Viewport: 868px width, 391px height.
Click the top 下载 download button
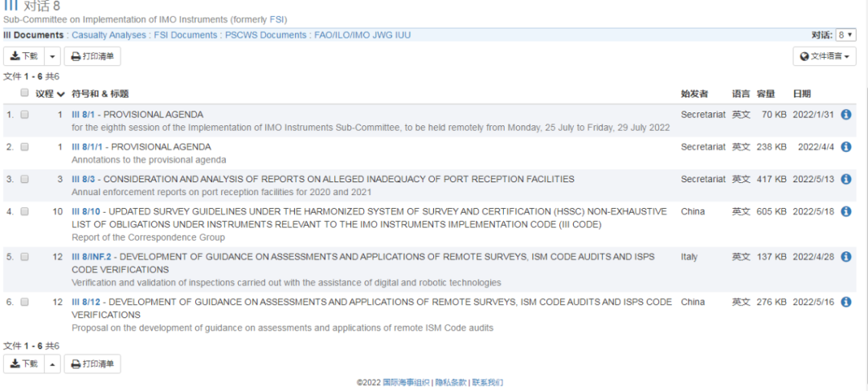(x=24, y=56)
